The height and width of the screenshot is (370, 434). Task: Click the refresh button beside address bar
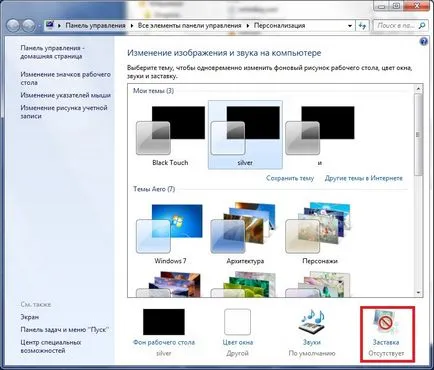(362, 26)
